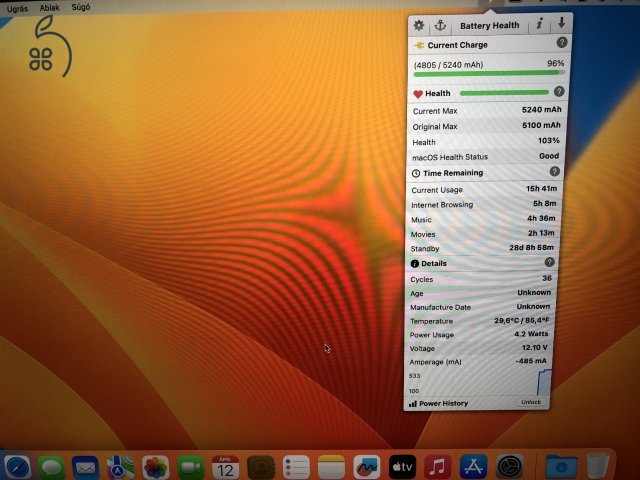Open App Store from the Dock
Image resolution: width=640 pixels, height=480 pixels.
point(473,468)
